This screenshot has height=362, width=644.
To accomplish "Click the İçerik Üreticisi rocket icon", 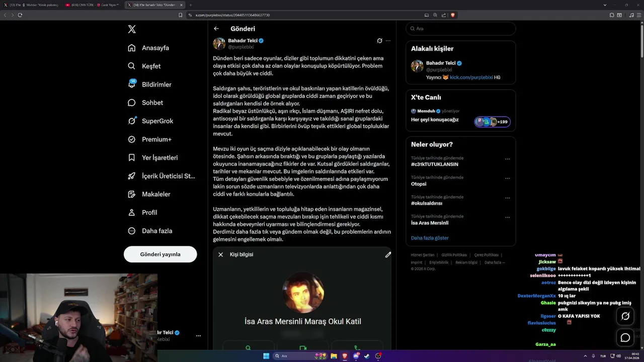I will pos(131,176).
